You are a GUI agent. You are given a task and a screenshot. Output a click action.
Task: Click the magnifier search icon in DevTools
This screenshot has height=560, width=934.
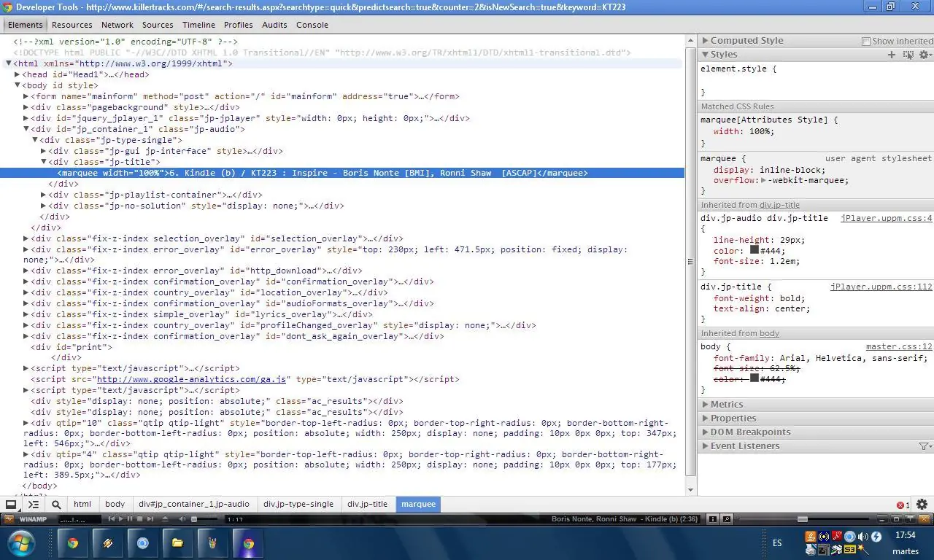[56, 504]
